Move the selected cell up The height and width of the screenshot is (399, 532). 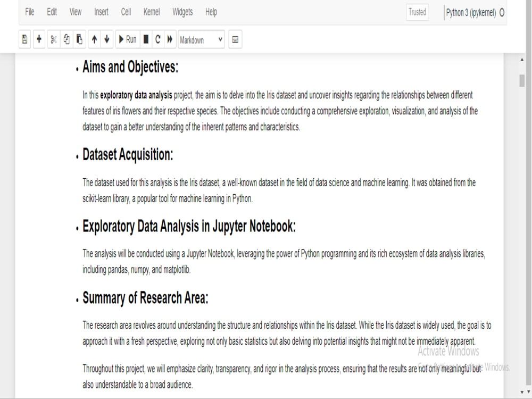(x=94, y=39)
